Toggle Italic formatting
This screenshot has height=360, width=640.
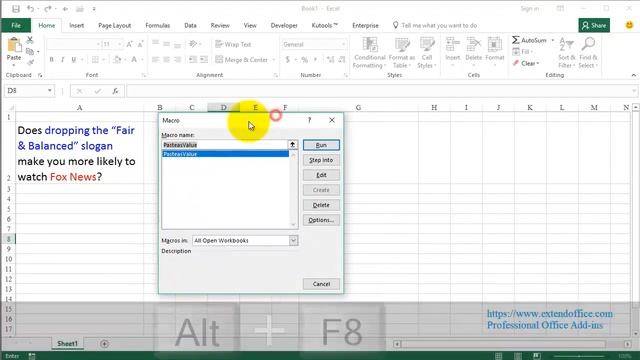tap(62, 60)
